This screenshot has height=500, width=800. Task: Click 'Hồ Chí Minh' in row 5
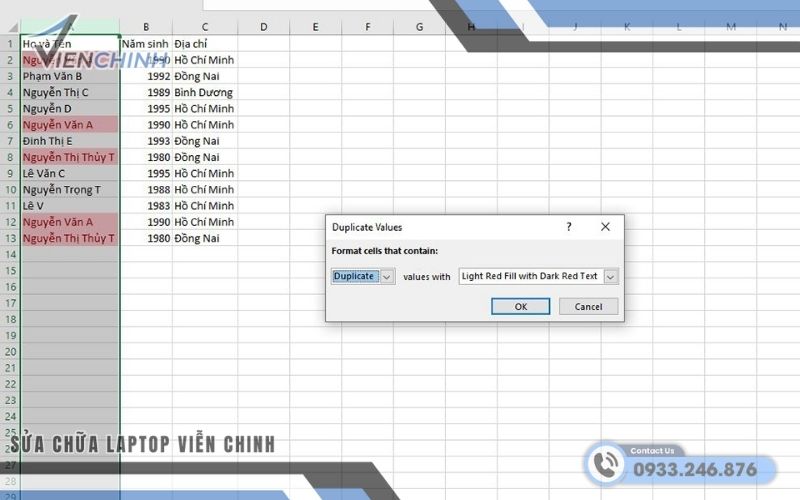coord(205,109)
